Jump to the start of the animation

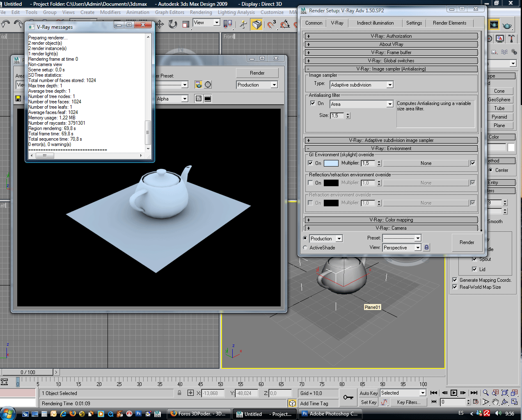(434, 393)
